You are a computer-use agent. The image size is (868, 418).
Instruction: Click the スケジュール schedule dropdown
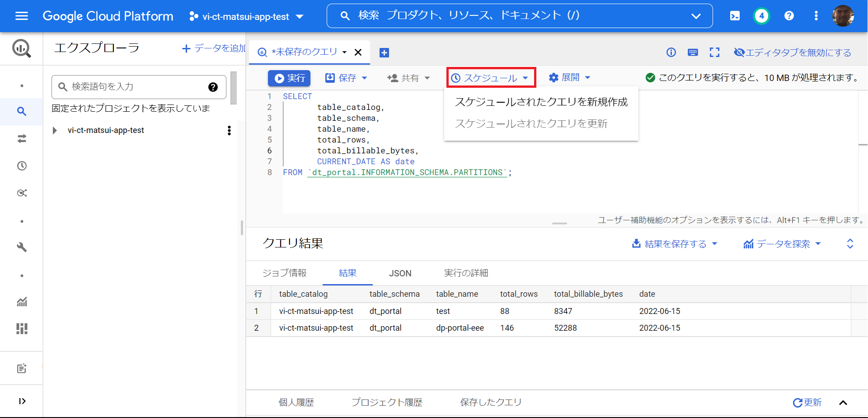point(491,78)
